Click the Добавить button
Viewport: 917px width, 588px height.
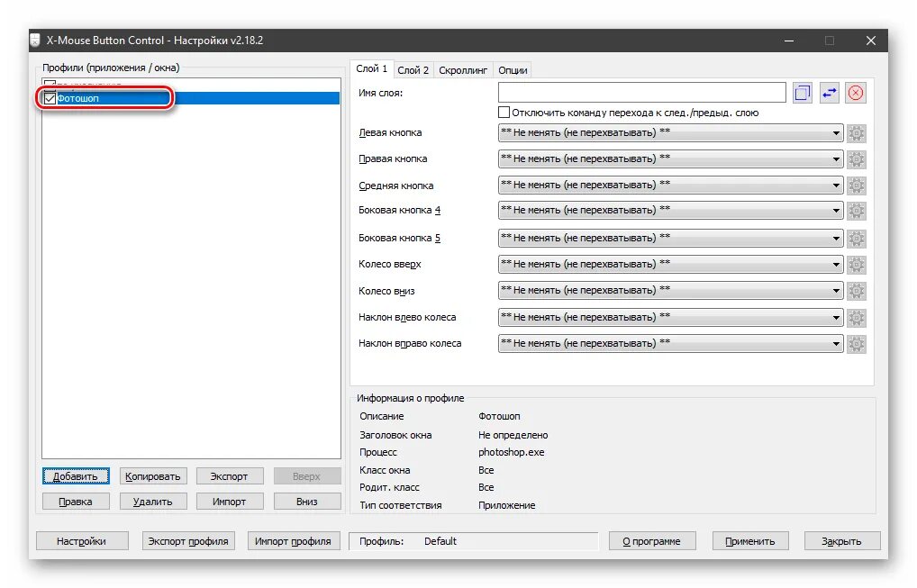tap(76, 476)
